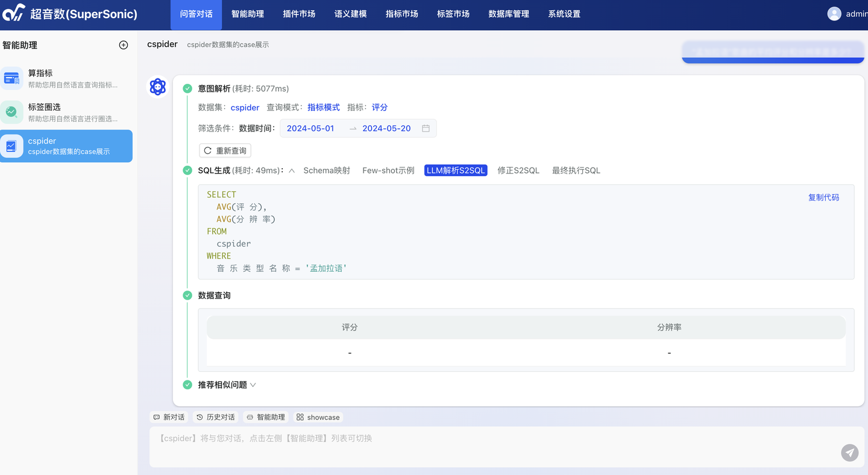Collapse the SQL generation section chevron
Screen dimensions: 868x475
(292, 171)
